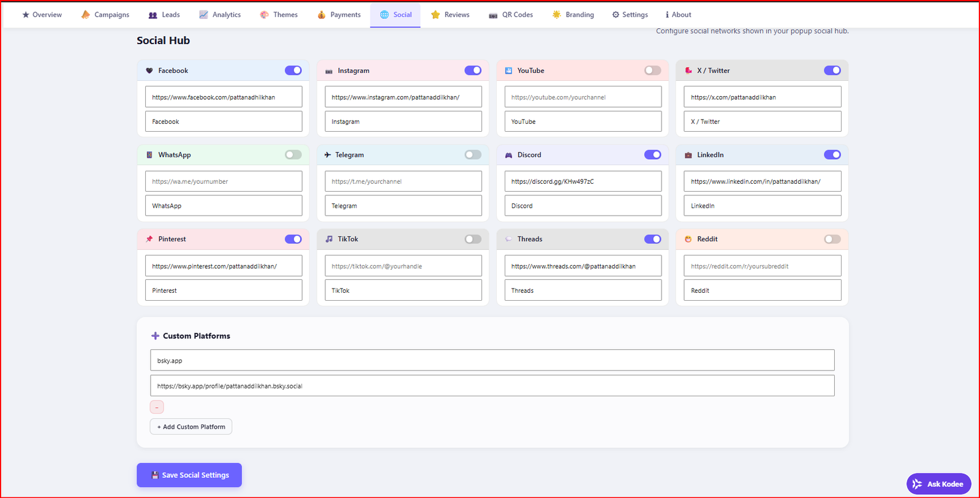
Task: Click the Custom Platforms heading text
Action: coord(197,336)
